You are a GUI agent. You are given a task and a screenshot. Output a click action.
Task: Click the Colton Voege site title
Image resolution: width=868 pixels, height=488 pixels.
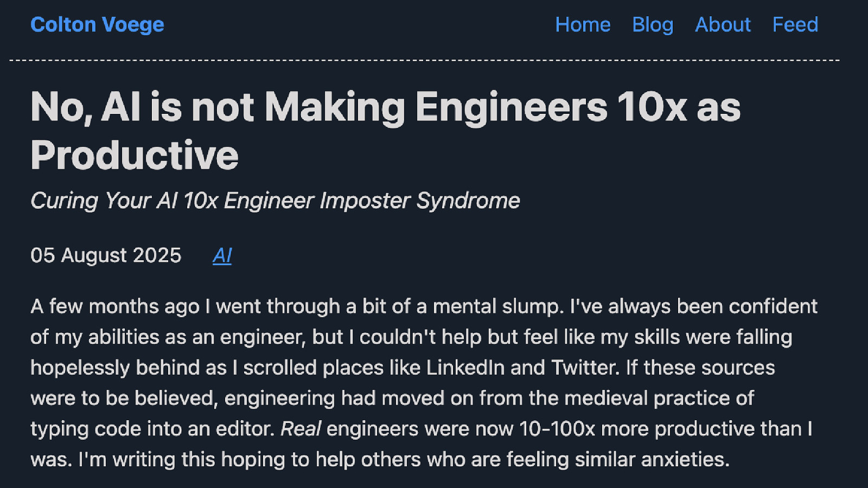pyautogui.click(x=97, y=25)
